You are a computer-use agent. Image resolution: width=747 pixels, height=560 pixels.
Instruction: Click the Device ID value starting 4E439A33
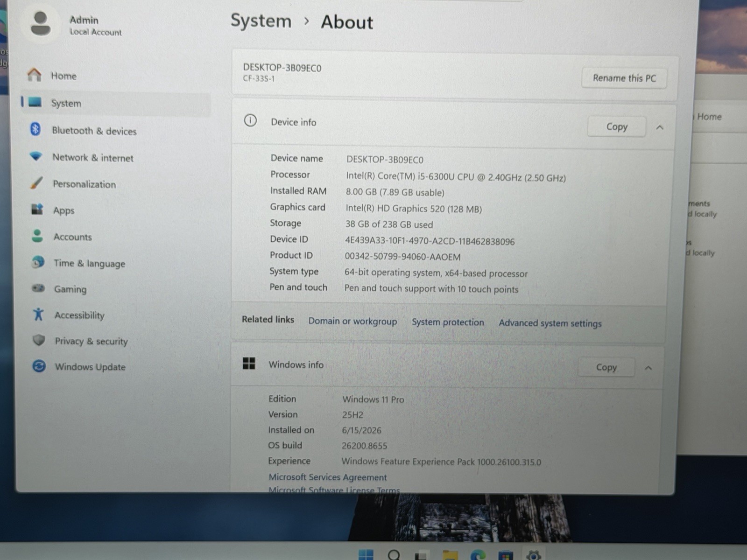click(430, 241)
